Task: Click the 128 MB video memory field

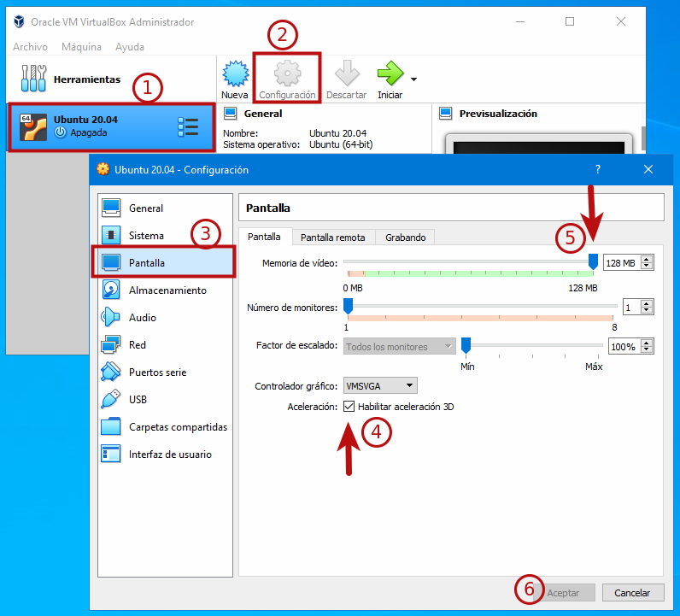Action: (x=623, y=263)
